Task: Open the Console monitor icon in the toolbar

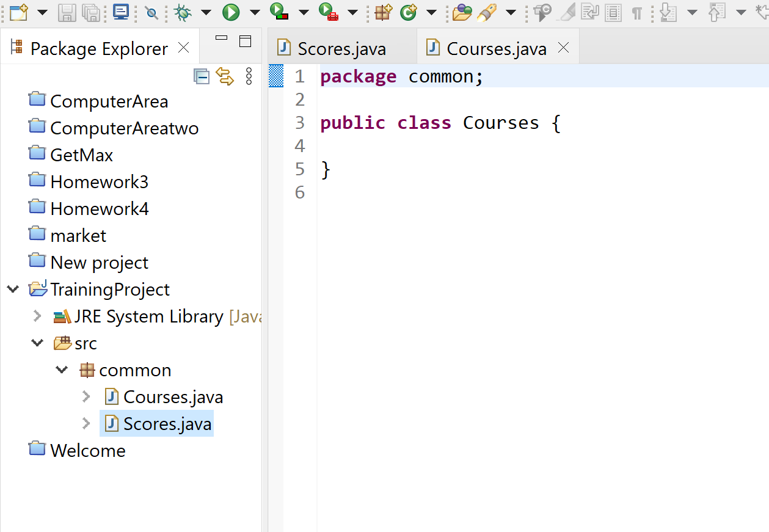Action: [x=122, y=12]
